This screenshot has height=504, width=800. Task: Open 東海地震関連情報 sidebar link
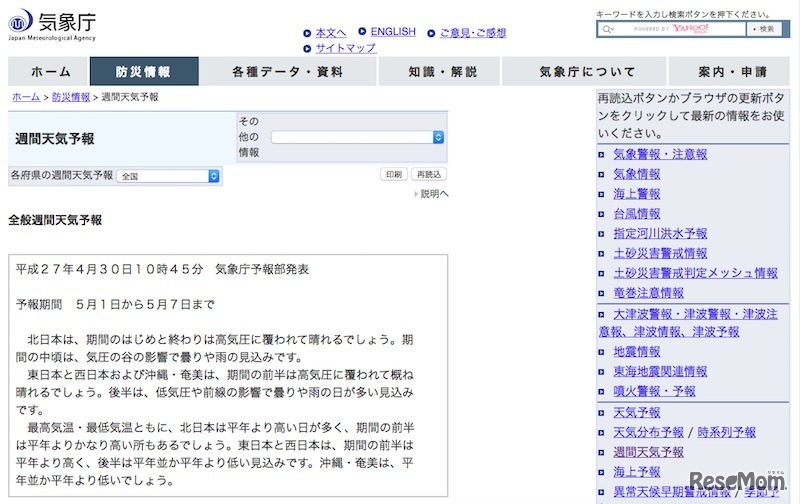660,372
